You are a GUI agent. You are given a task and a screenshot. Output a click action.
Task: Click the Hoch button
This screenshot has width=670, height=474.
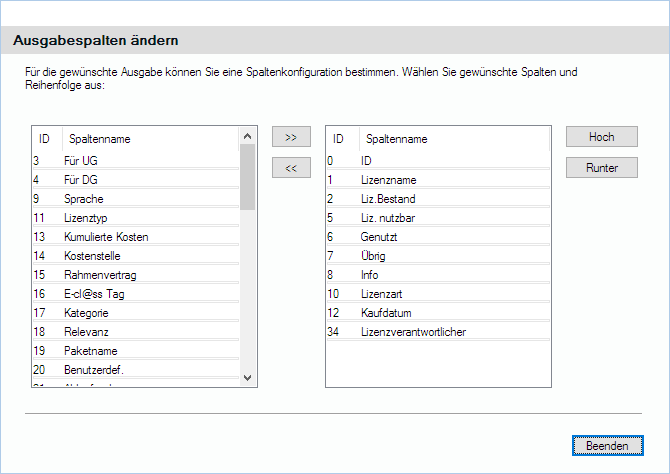(602, 137)
